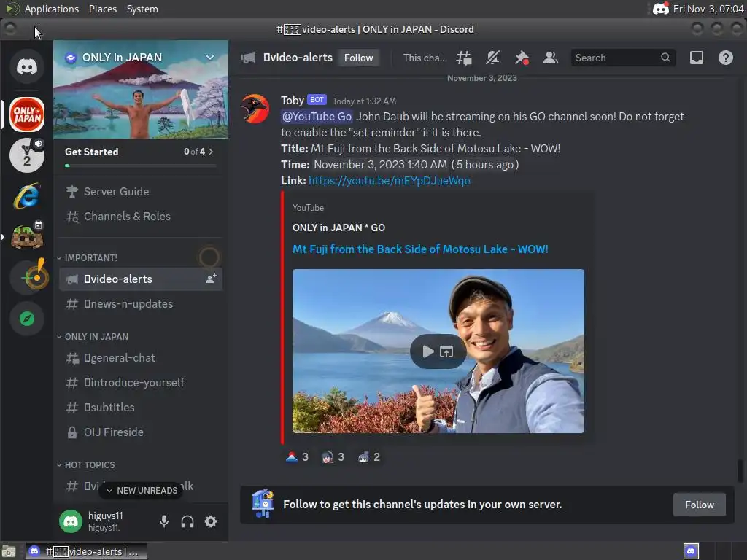Click show desktop icon in bottom panel
This screenshot has width=747, height=560.
pos(9,551)
